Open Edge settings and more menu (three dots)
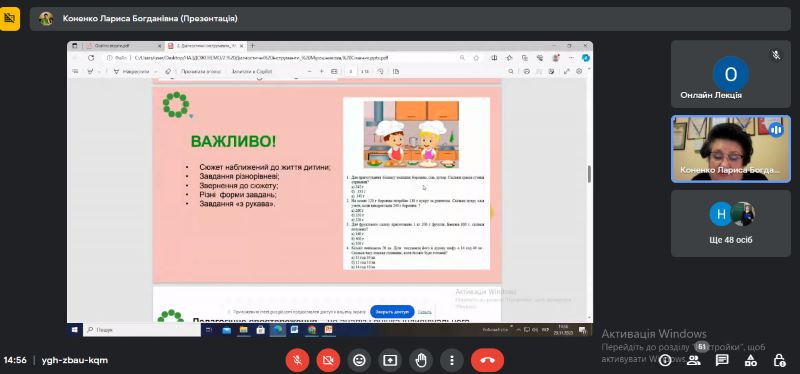Viewport: 800px width, 374px height. 571,58
